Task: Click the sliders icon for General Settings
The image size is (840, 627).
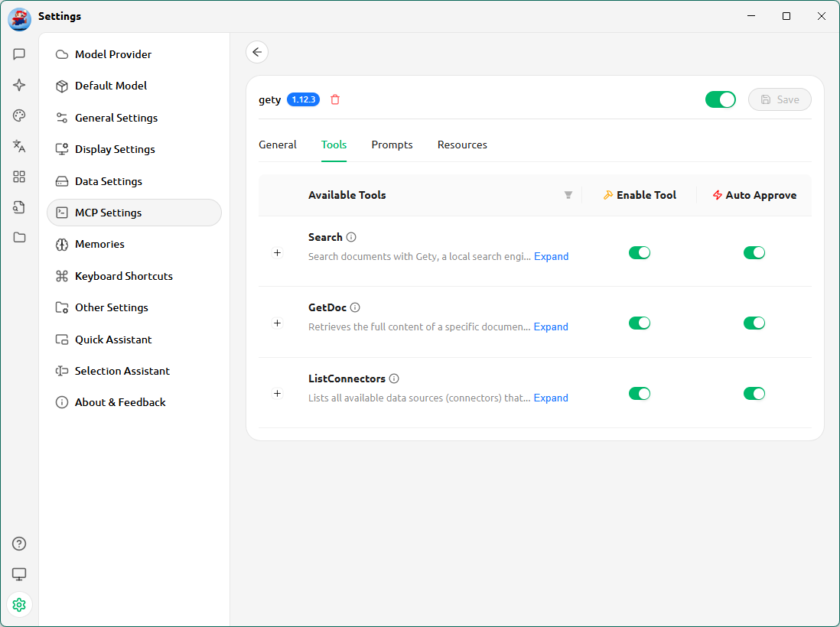Action: click(62, 118)
